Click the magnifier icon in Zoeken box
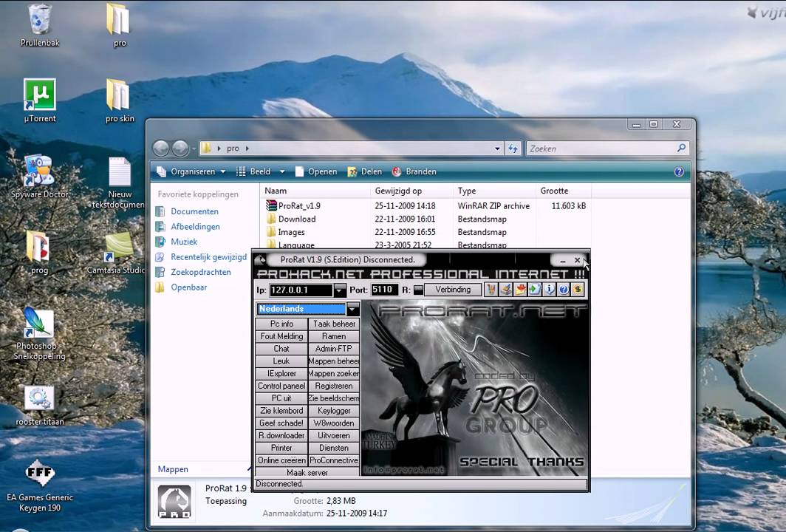Image resolution: width=786 pixels, height=532 pixels. [681, 148]
